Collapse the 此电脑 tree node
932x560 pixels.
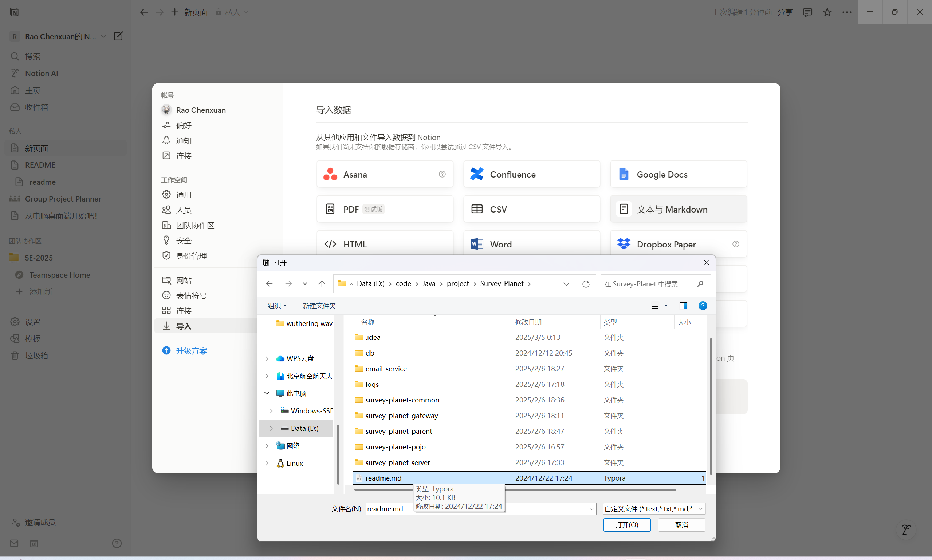pyautogui.click(x=267, y=393)
